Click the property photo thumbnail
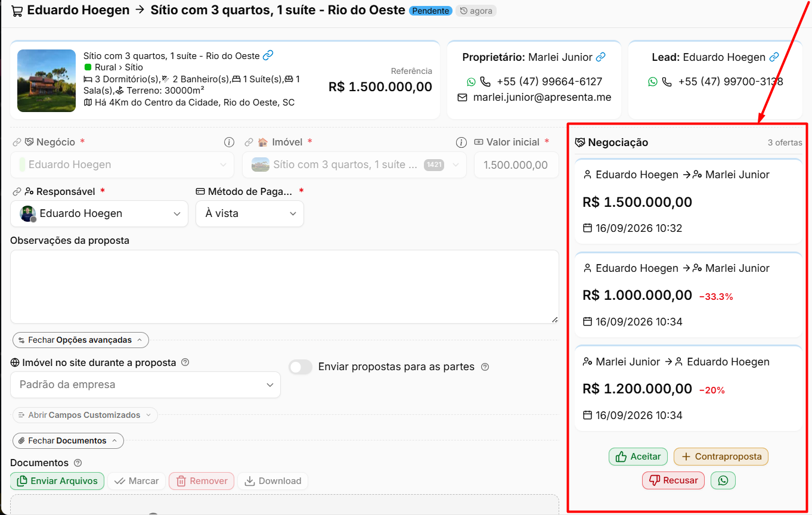This screenshot has height=515, width=812. coord(47,80)
